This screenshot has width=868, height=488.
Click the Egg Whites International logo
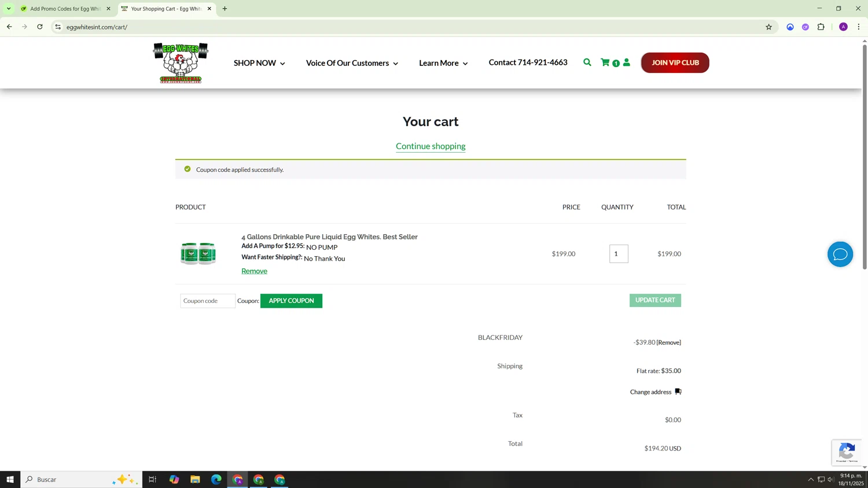181,62
